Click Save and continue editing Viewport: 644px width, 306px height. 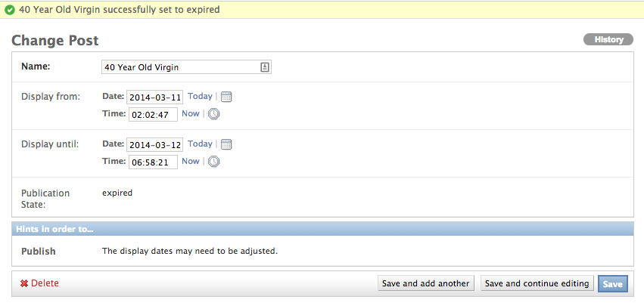pos(537,283)
